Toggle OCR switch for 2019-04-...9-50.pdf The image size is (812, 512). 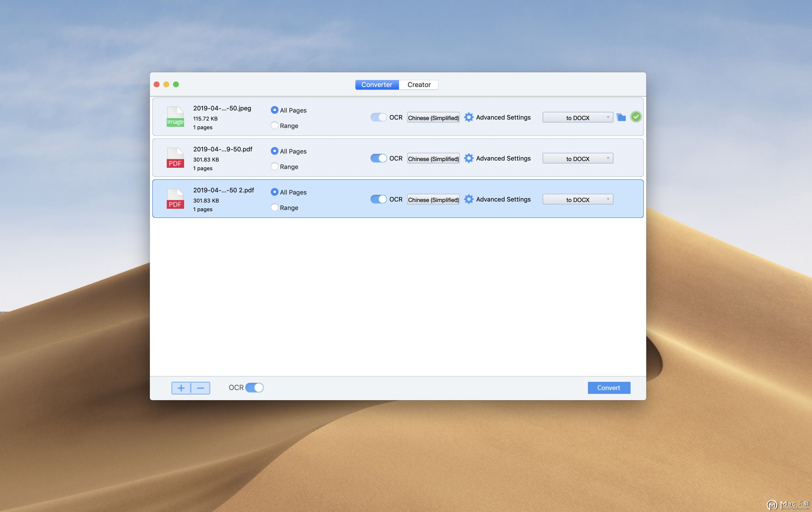tap(378, 158)
